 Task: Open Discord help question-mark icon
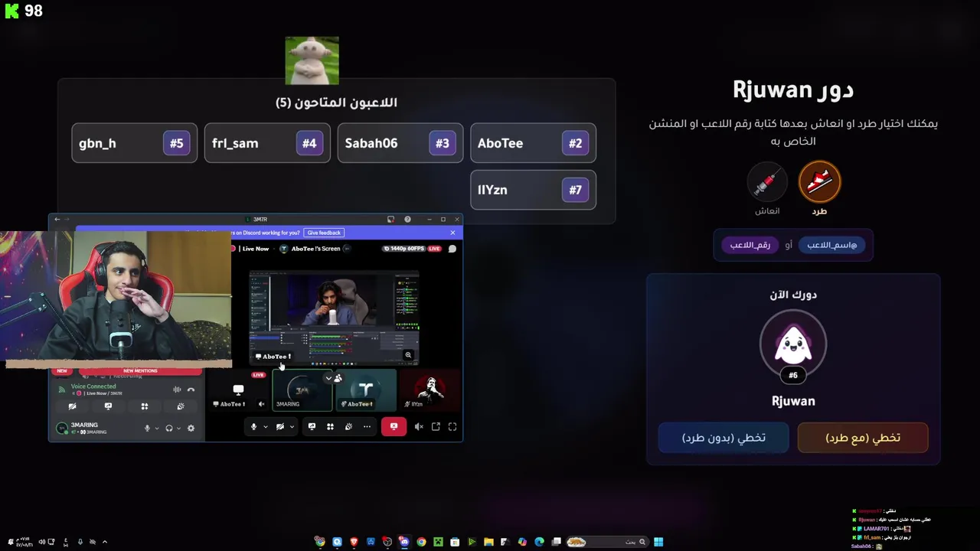(x=407, y=220)
